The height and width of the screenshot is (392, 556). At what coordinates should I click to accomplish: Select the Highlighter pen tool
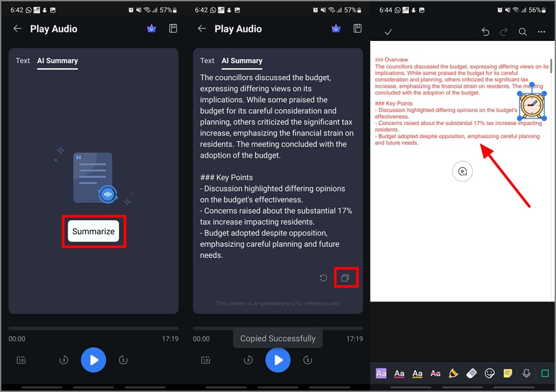tap(454, 373)
